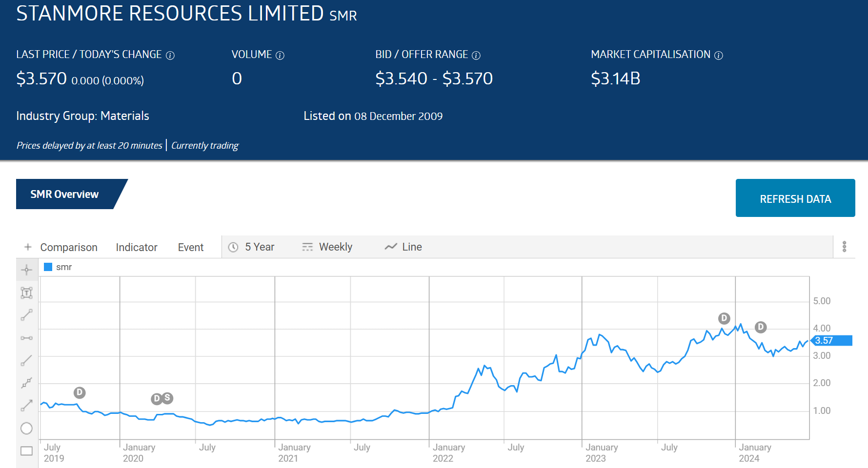Click the S split event marker in early 2020
The width and height of the screenshot is (868, 468).
(167, 398)
